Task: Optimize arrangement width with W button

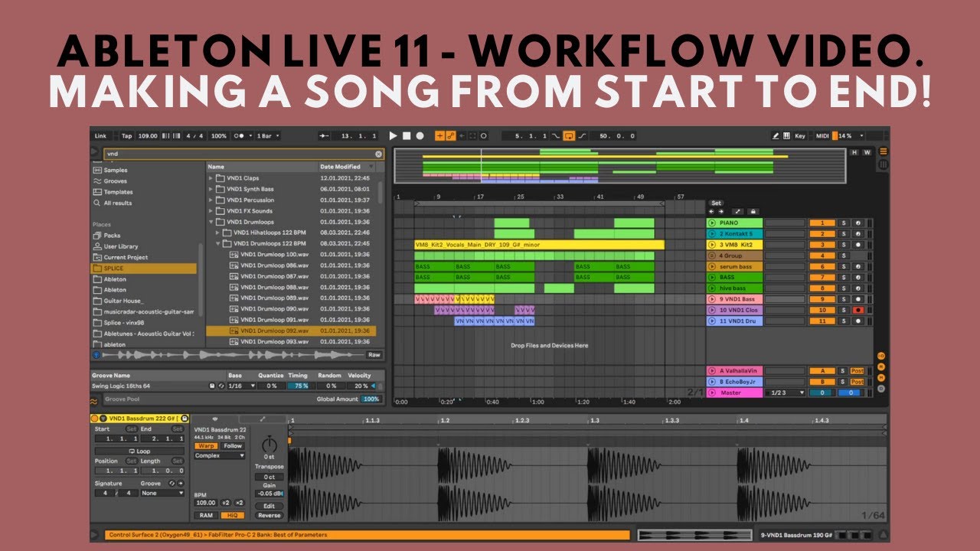Action: tap(867, 152)
